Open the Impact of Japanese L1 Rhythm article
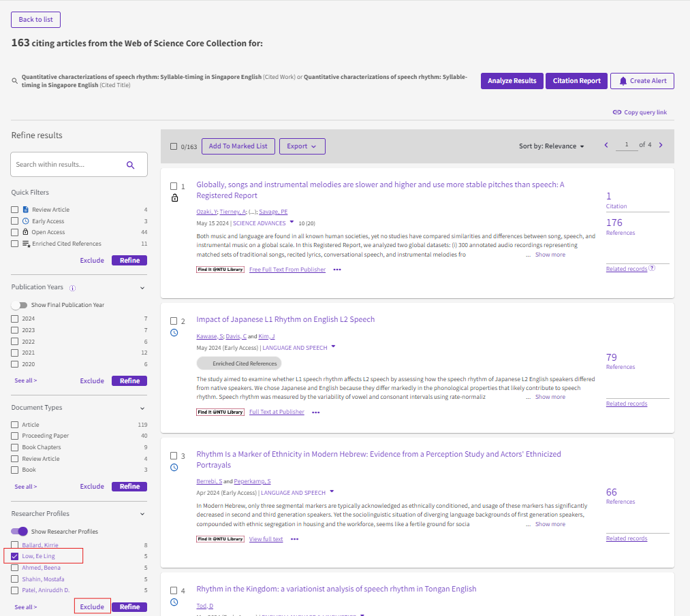The width and height of the screenshot is (690, 616). [285, 319]
